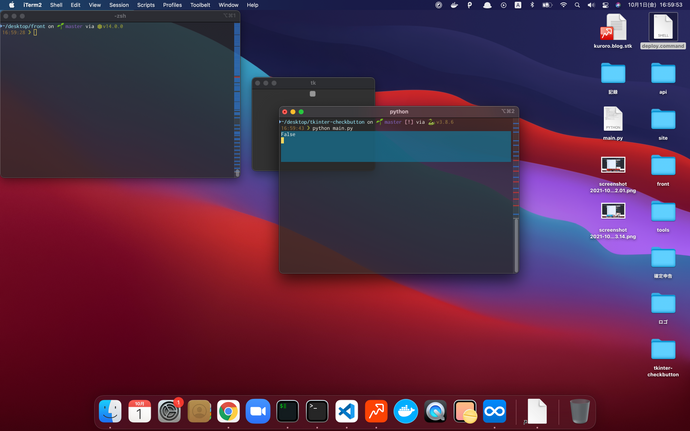Open the View menu
This screenshot has width=690, height=431.
click(x=95, y=5)
